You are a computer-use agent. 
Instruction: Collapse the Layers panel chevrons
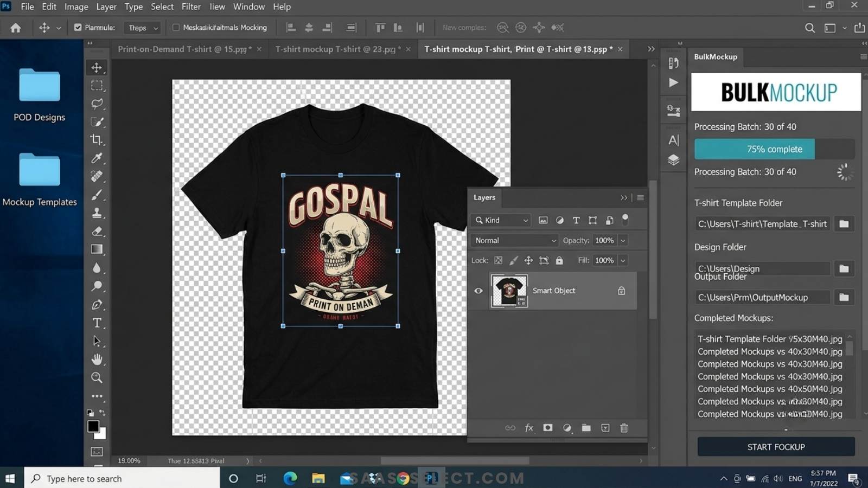tap(624, 198)
